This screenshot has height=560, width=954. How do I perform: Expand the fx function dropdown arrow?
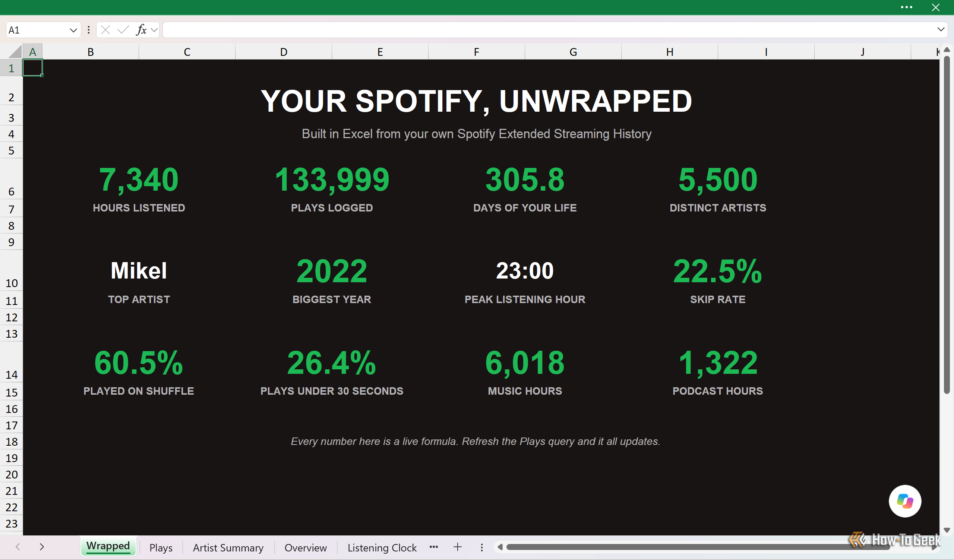[x=154, y=30]
